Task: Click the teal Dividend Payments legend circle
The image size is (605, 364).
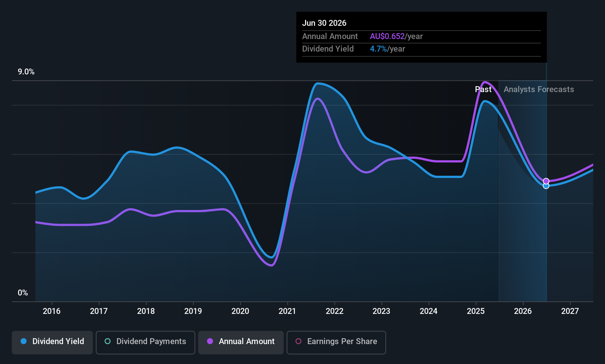Action: pyautogui.click(x=108, y=341)
